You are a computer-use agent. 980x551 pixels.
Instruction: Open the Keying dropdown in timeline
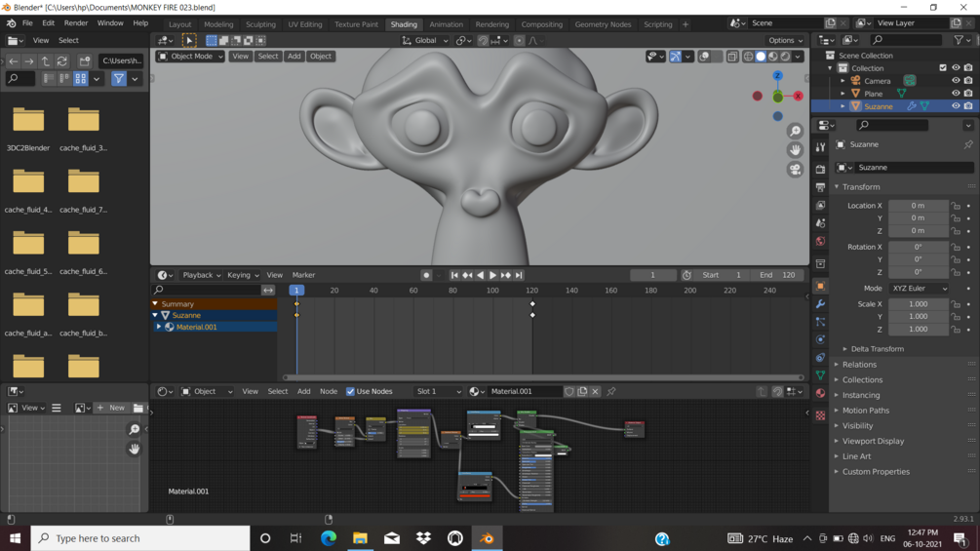click(243, 275)
